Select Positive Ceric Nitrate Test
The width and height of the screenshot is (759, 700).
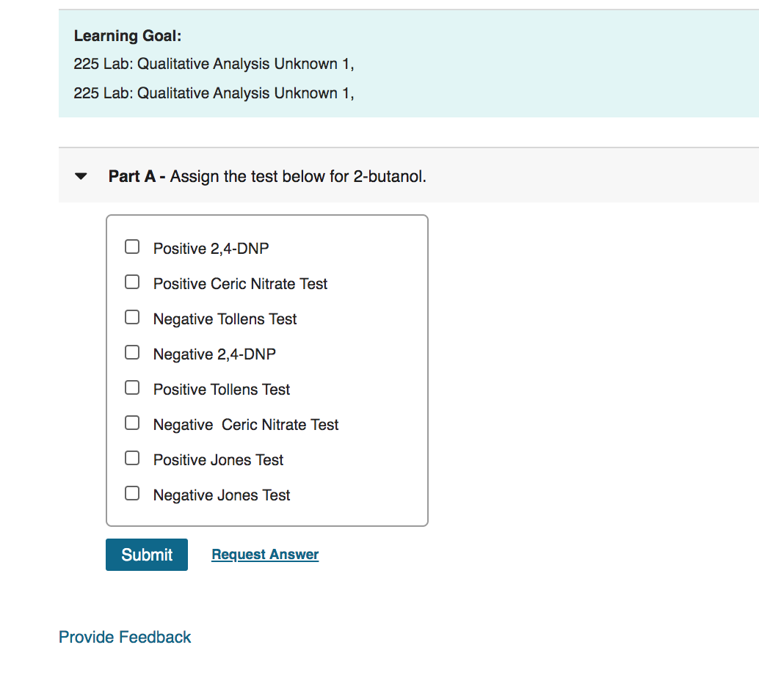click(x=132, y=282)
